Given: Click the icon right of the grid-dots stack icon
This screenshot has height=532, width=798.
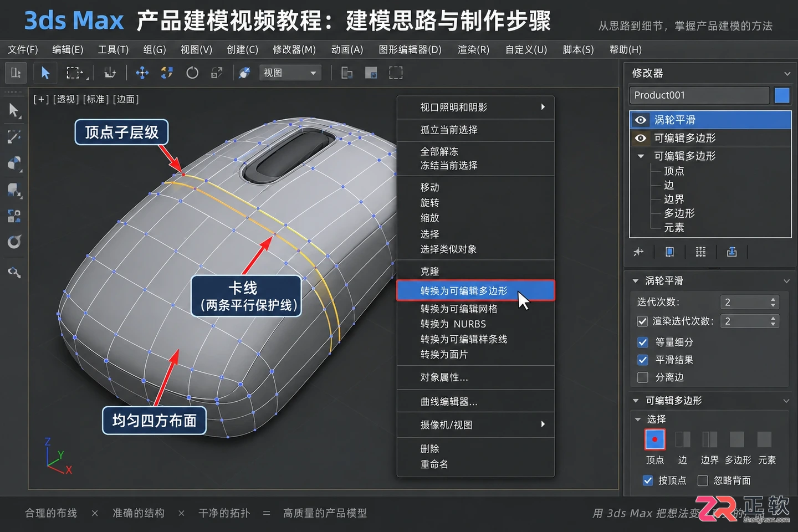Looking at the screenshot, I should point(731,252).
